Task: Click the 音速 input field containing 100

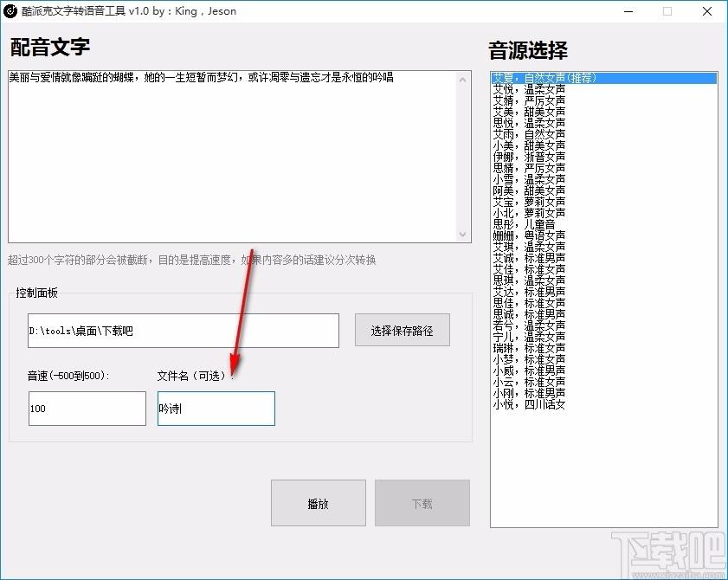Action: pos(87,409)
